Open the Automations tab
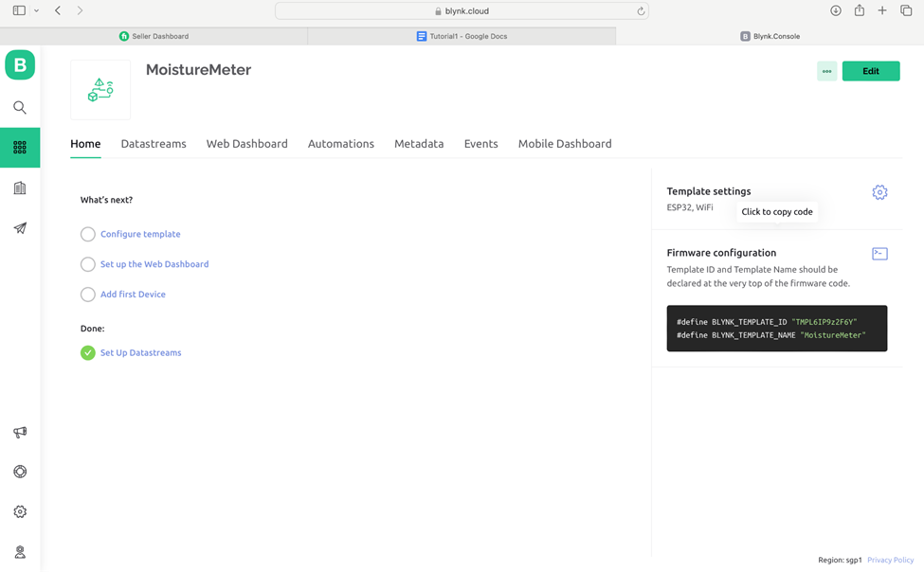 (x=340, y=144)
